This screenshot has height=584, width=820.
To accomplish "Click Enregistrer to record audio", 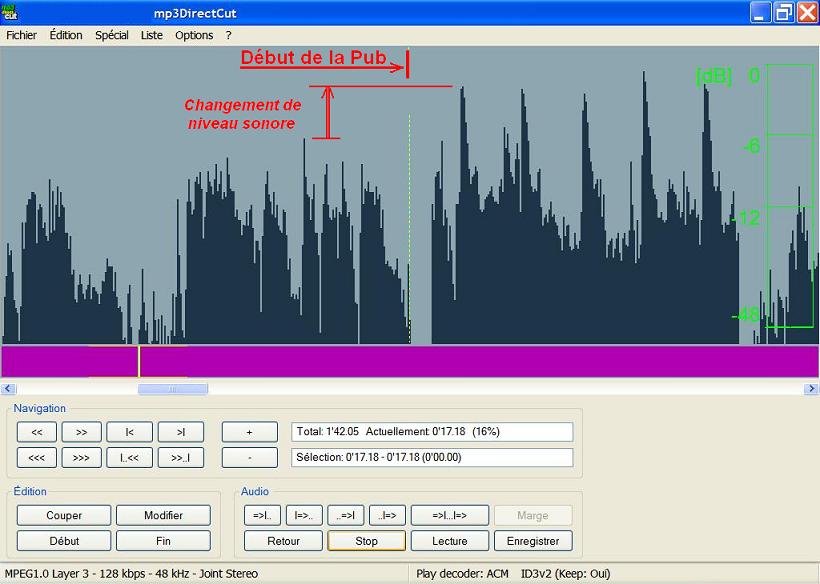I will pos(533,541).
